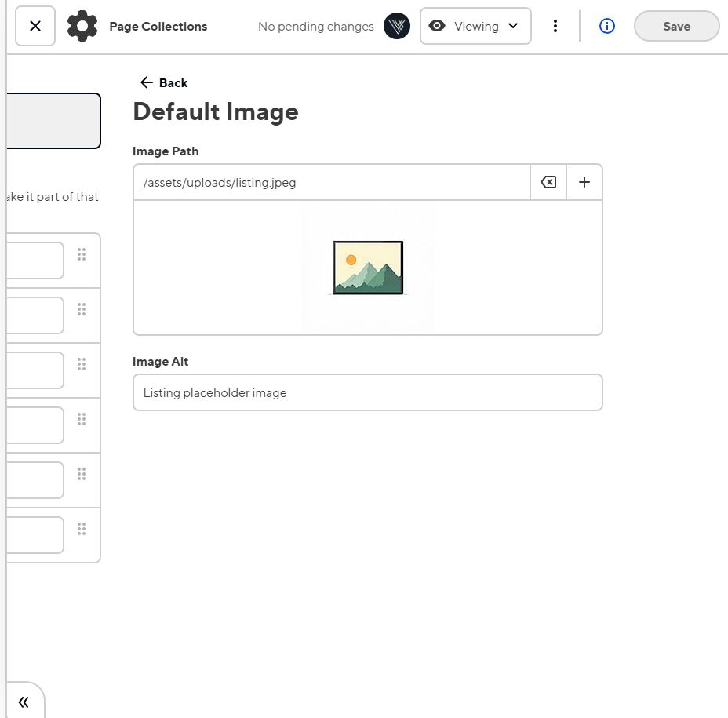The image size is (728, 718).
Task: Click the listing image preview thumbnail
Action: click(x=367, y=268)
